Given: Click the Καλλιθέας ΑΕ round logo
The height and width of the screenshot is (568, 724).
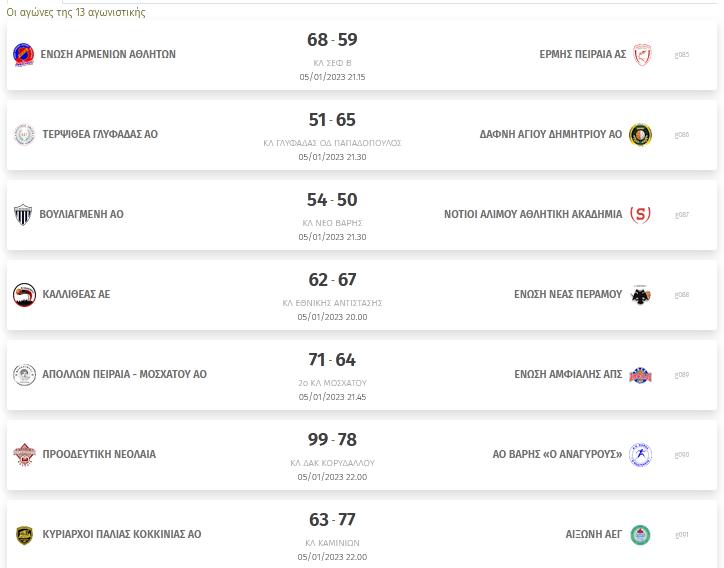Looking at the screenshot, I should [x=24, y=295].
